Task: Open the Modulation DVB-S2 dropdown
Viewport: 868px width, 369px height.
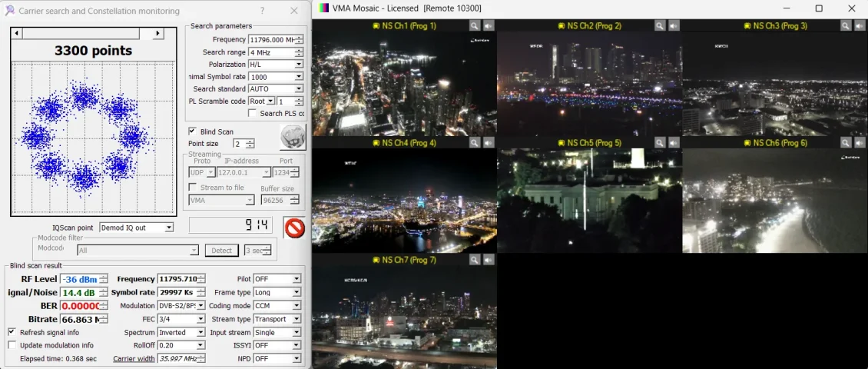Action: (x=201, y=306)
